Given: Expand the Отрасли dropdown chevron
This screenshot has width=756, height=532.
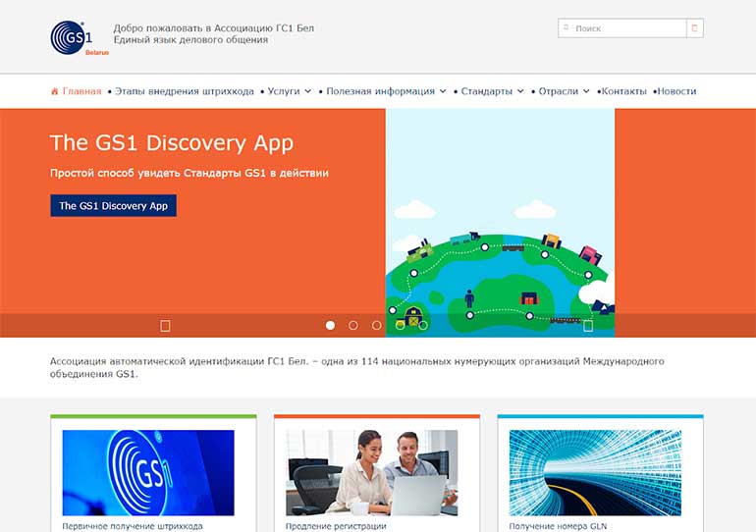Looking at the screenshot, I should click(x=586, y=91).
